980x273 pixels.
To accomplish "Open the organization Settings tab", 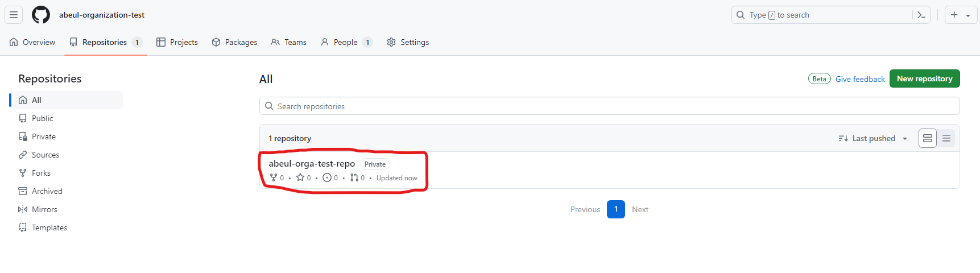I will [408, 42].
